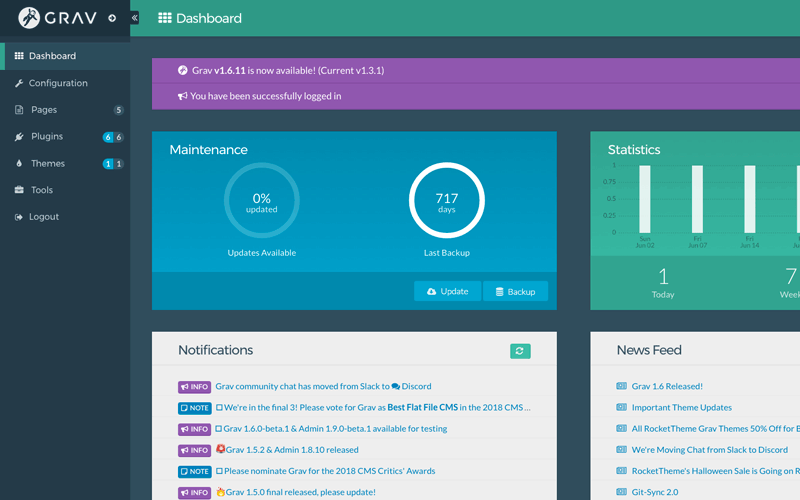
Task: Click the 717 days last backup gauge
Action: 447,201
